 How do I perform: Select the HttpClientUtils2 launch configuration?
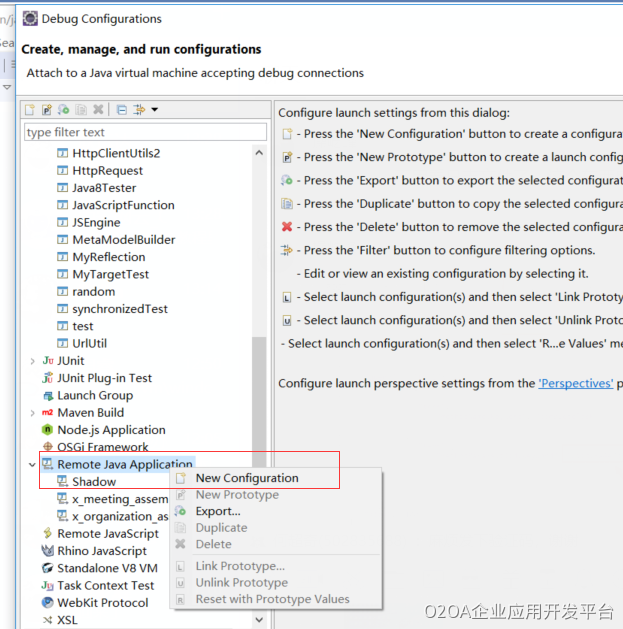coord(115,153)
